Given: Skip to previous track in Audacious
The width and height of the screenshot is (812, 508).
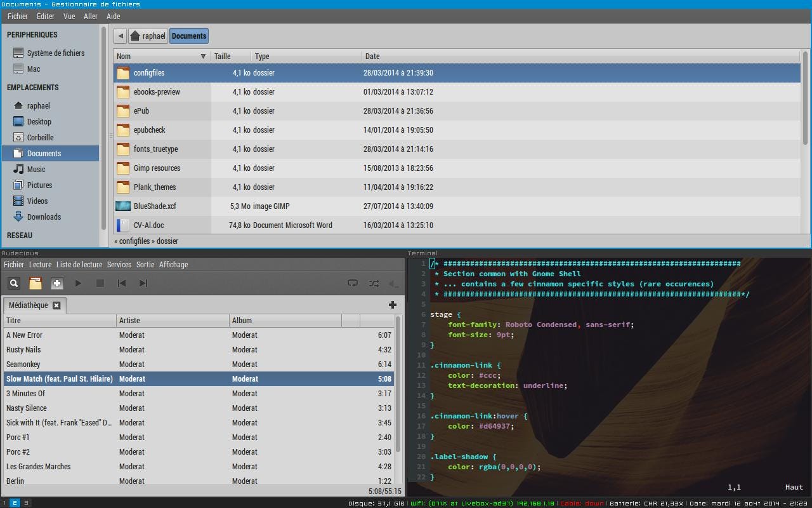Looking at the screenshot, I should 122,283.
